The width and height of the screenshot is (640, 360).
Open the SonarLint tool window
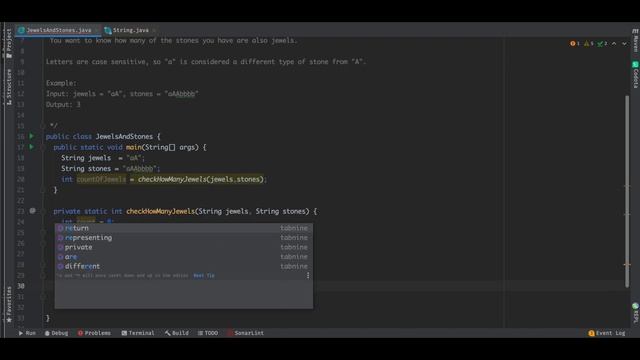pyautogui.click(x=245, y=333)
